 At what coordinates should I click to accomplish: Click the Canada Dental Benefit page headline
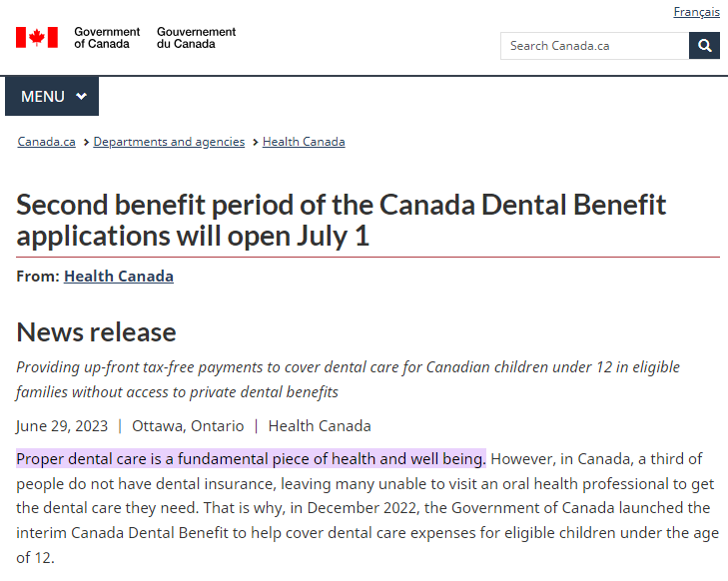(x=341, y=221)
